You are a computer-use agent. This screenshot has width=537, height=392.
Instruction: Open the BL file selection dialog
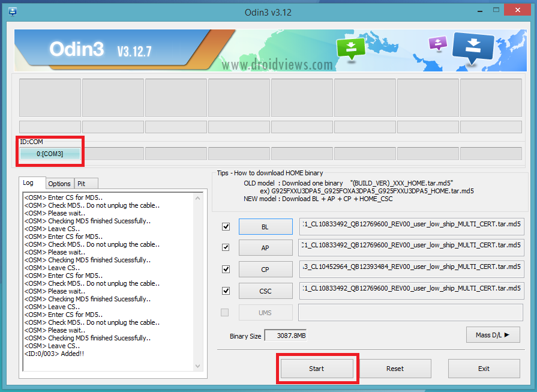click(265, 226)
